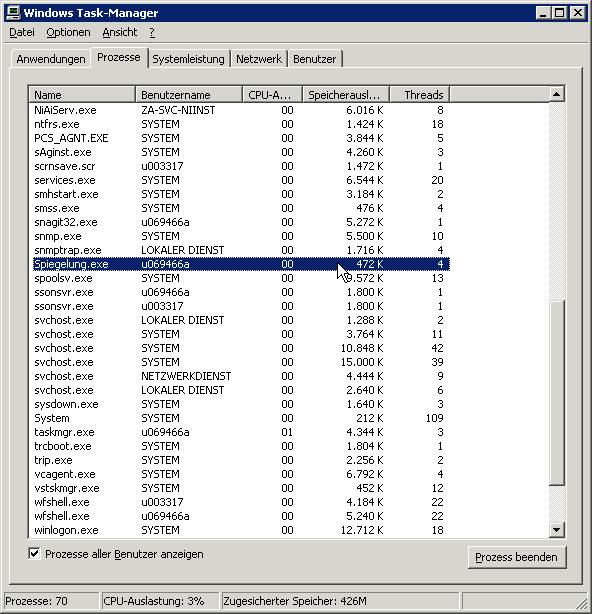The width and height of the screenshot is (592, 614).
Task: Sort by the Threads column header
Action: tap(420, 95)
